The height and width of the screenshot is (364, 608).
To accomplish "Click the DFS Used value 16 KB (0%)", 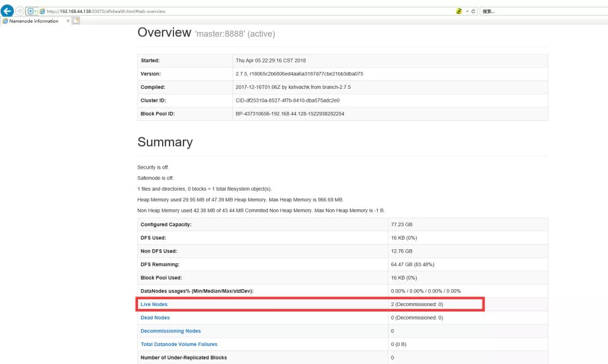I will click(404, 237).
